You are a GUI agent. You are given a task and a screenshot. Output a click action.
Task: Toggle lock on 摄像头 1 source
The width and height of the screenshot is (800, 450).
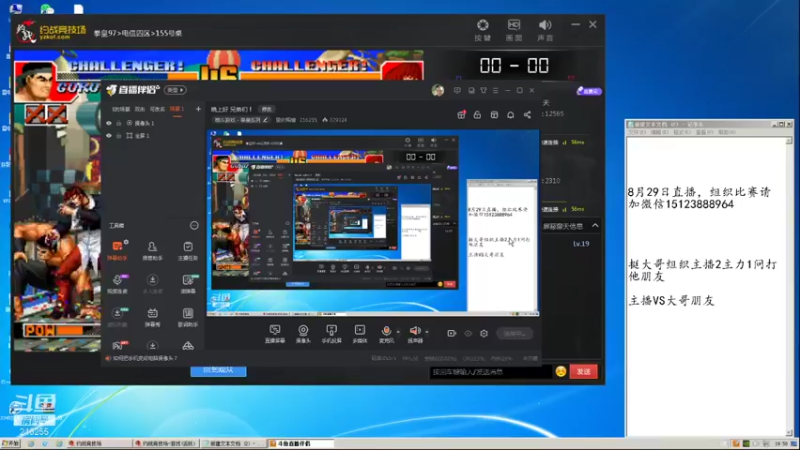[x=119, y=123]
